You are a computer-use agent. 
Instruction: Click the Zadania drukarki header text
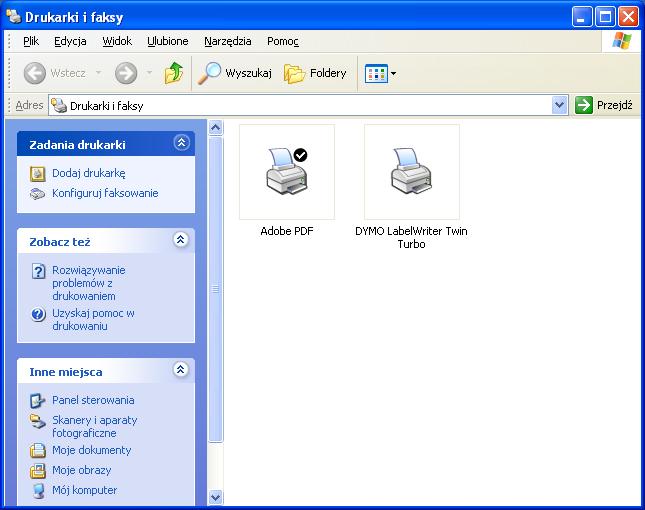[77, 145]
